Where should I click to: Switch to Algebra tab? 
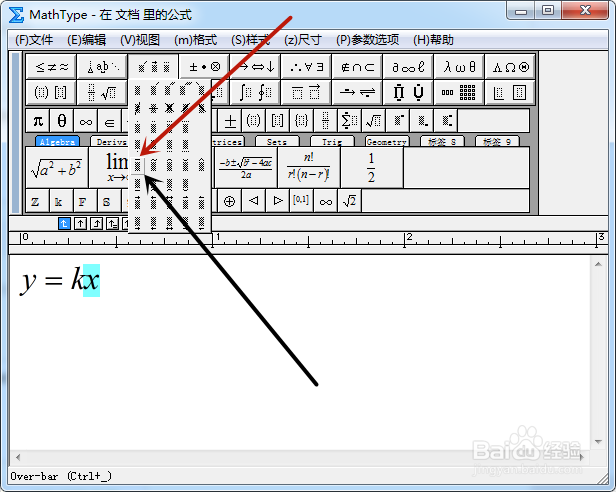57,141
